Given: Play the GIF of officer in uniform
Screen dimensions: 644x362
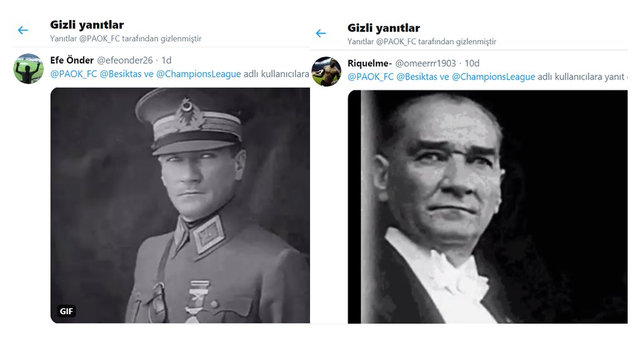Looking at the screenshot, I should [x=180, y=206].
